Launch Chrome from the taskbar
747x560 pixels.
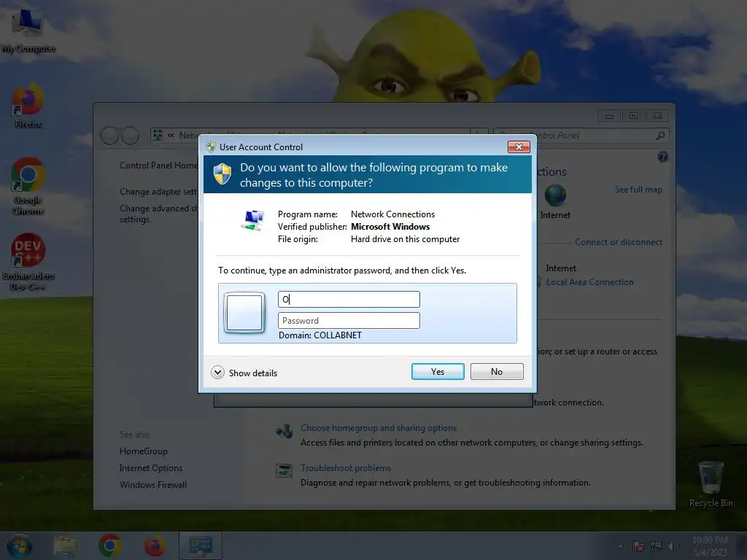[x=110, y=545]
